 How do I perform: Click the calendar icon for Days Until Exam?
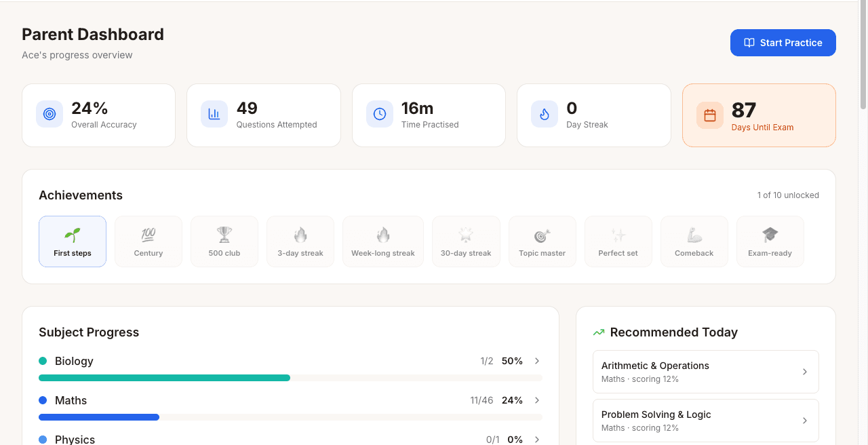coord(710,115)
